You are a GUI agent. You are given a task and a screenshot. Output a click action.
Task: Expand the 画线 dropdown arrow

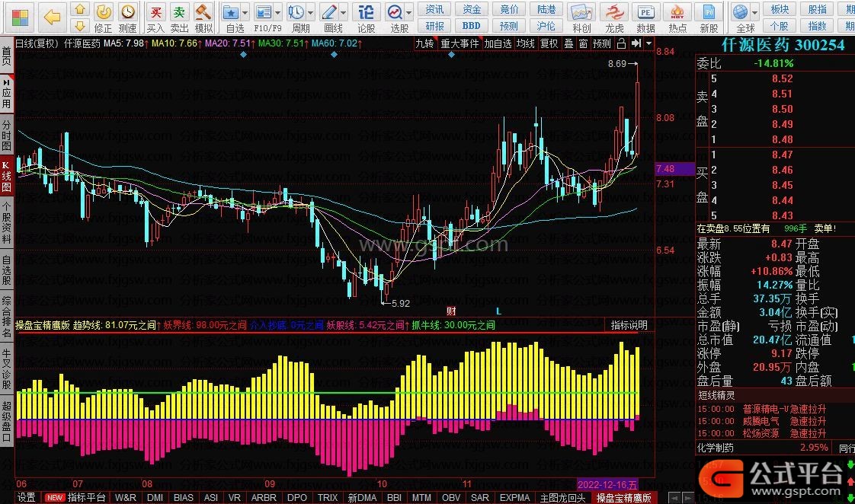tap(344, 12)
